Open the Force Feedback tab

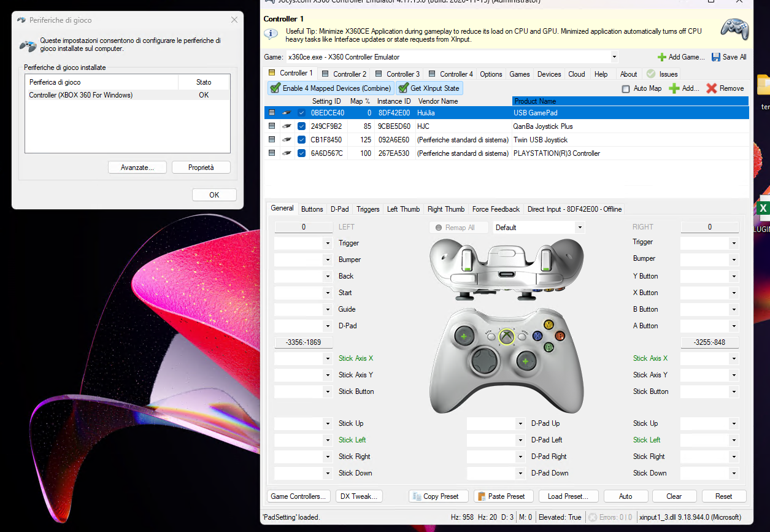(x=496, y=209)
